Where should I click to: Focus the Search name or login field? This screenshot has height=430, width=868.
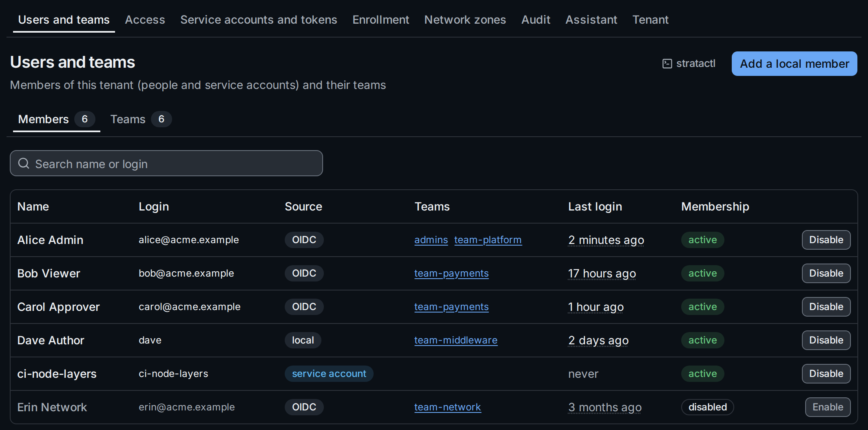point(166,163)
